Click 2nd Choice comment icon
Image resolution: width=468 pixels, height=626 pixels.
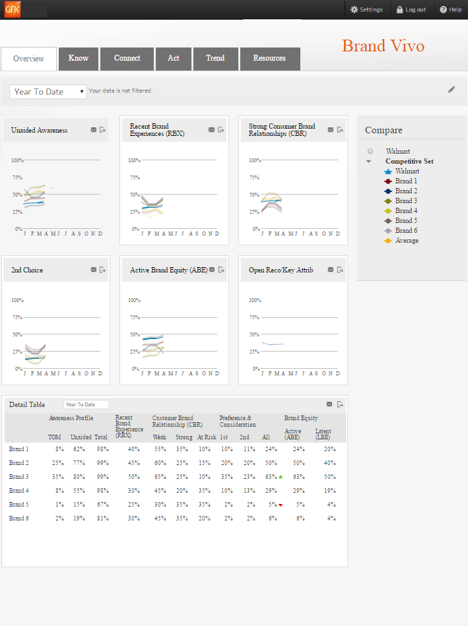click(93, 270)
